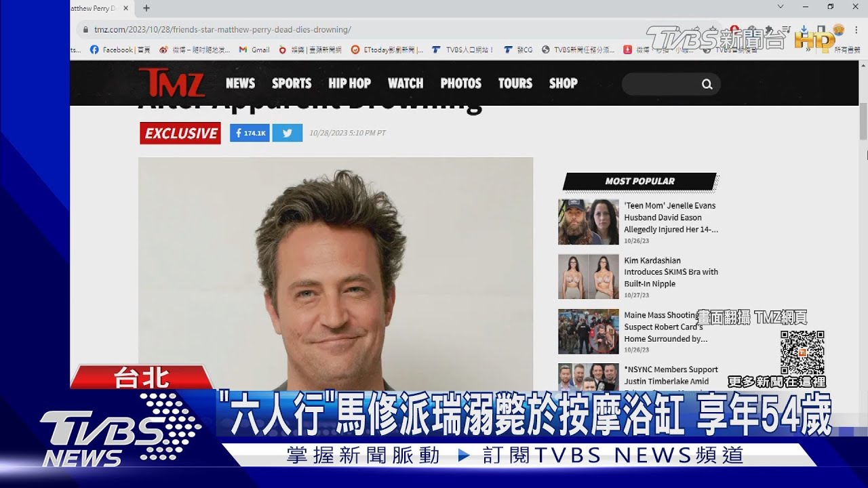Open the TOURS section
Image resolution: width=868 pixels, height=488 pixels.
tap(515, 83)
